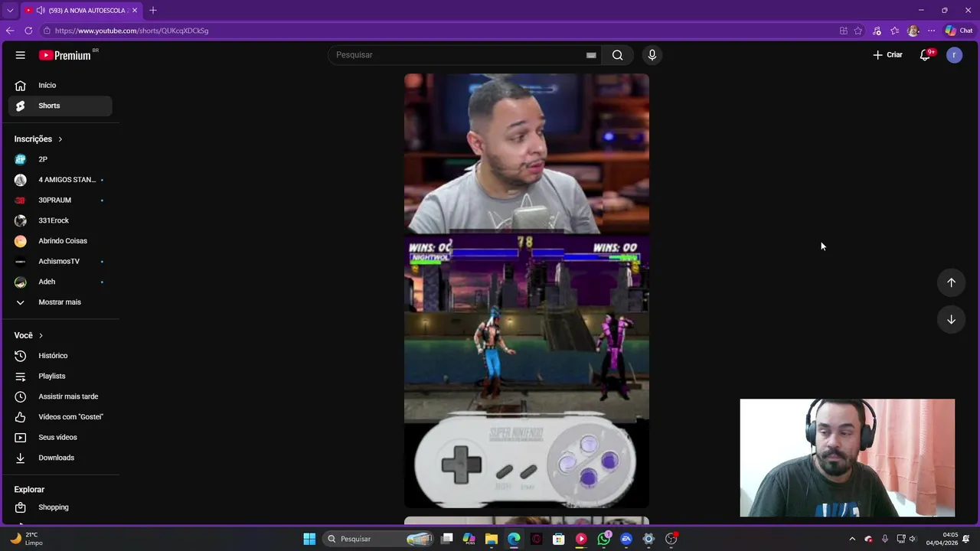Show hidden system tray icons
Image resolution: width=980 pixels, height=551 pixels.
tap(852, 539)
